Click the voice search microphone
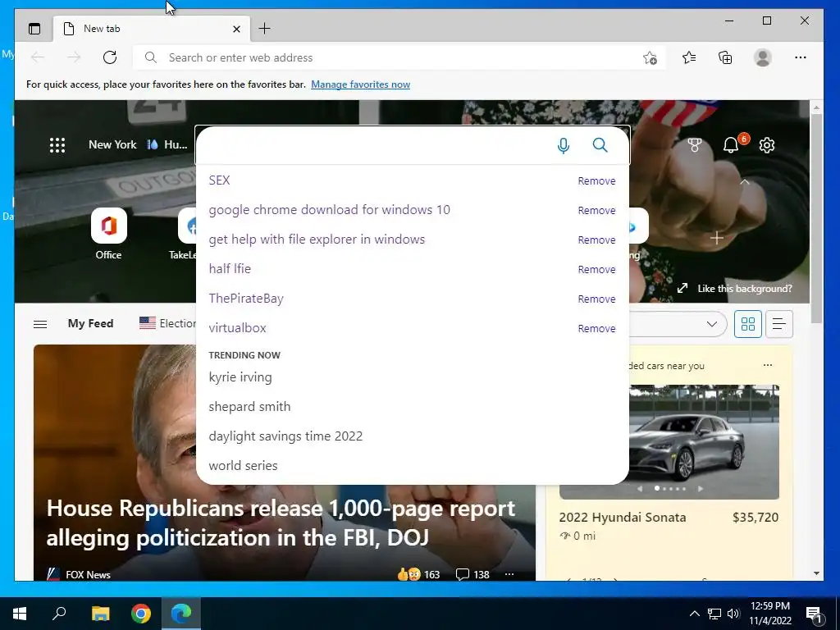This screenshot has width=840, height=630. pyautogui.click(x=563, y=145)
